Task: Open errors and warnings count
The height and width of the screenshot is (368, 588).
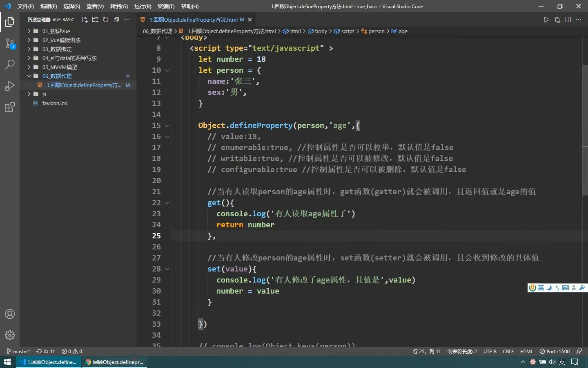Action: point(72,351)
